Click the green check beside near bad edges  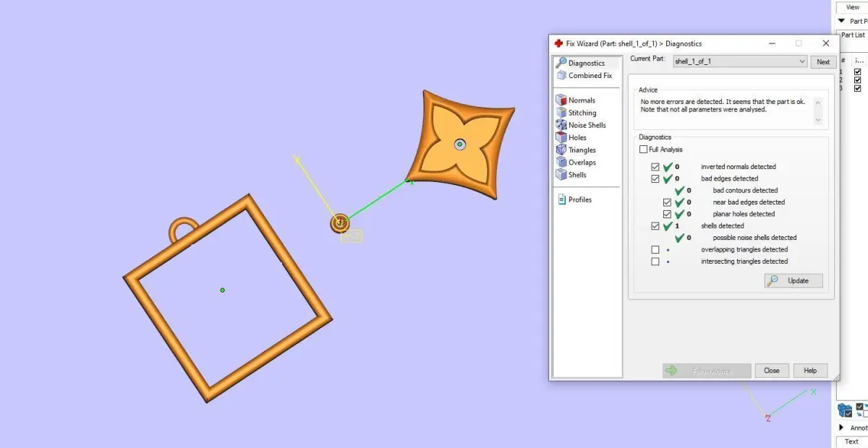click(x=679, y=202)
